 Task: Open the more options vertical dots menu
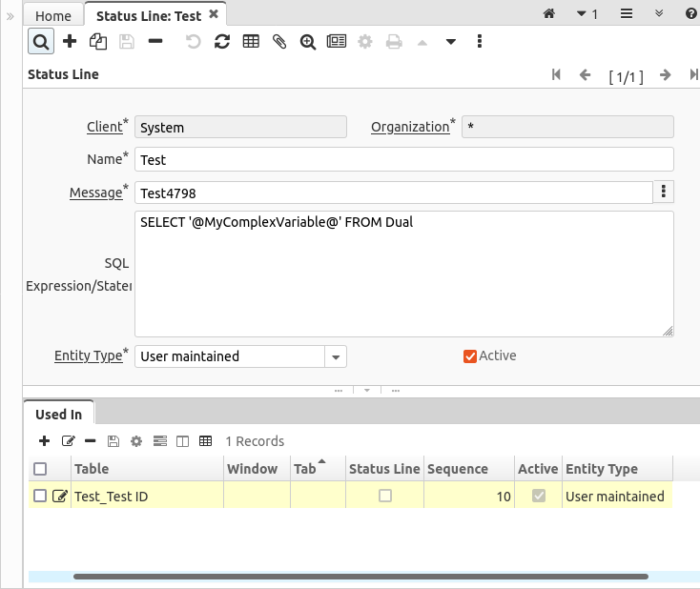click(x=479, y=42)
